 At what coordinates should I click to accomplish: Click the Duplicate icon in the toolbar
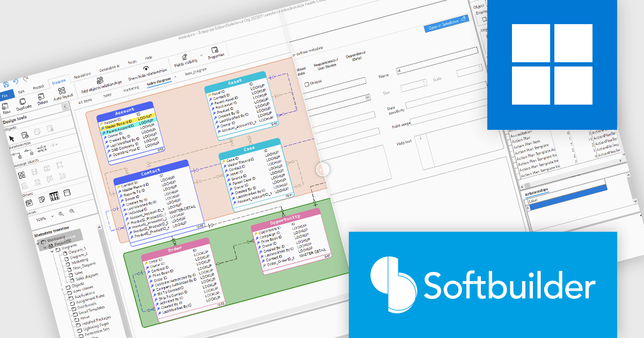click(23, 100)
